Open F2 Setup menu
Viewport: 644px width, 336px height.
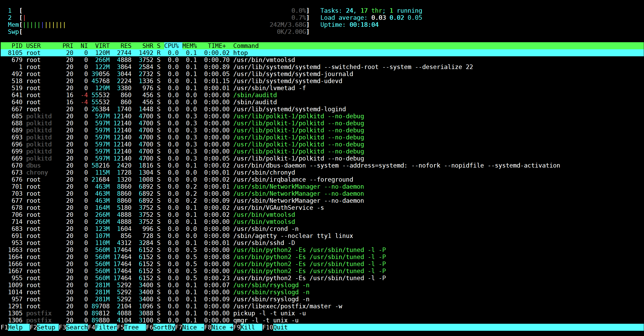coord(46,327)
